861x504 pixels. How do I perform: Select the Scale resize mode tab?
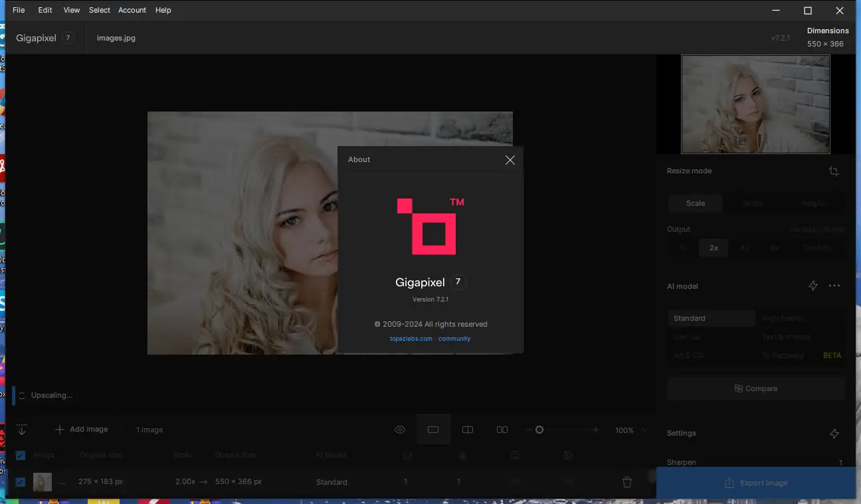(696, 203)
